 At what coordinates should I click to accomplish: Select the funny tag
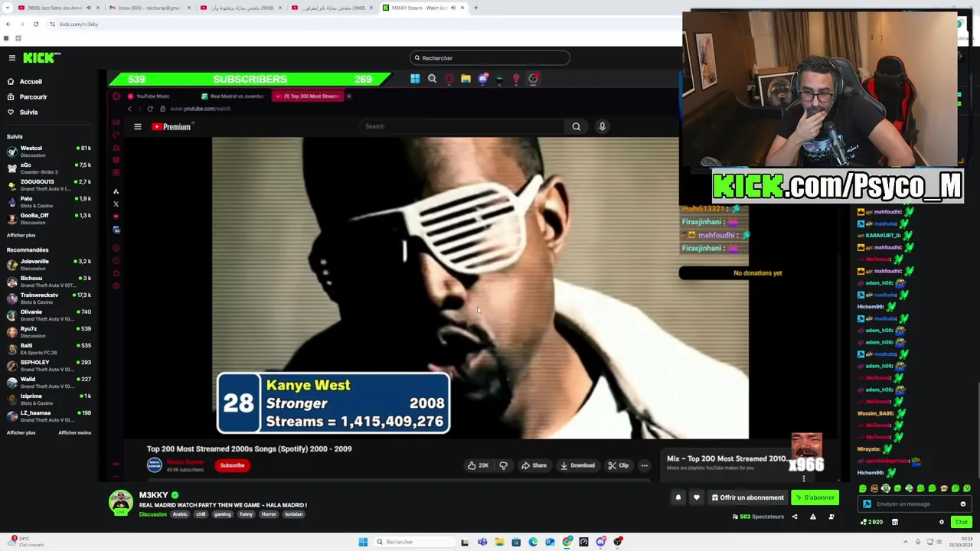pyautogui.click(x=246, y=514)
